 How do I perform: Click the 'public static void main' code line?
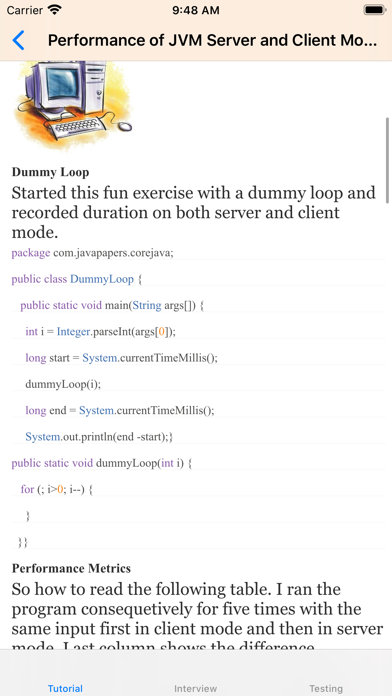point(112,305)
